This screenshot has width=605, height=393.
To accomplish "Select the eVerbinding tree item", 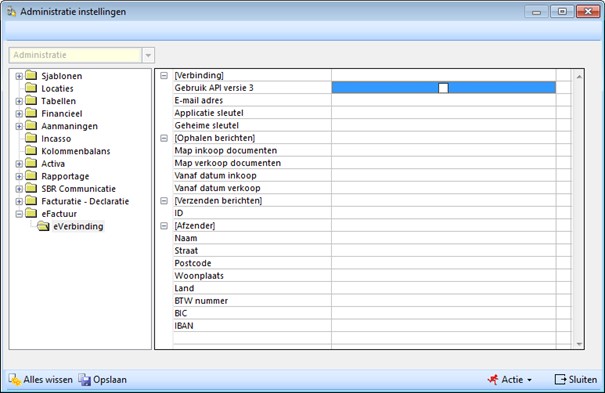I will tap(78, 226).
